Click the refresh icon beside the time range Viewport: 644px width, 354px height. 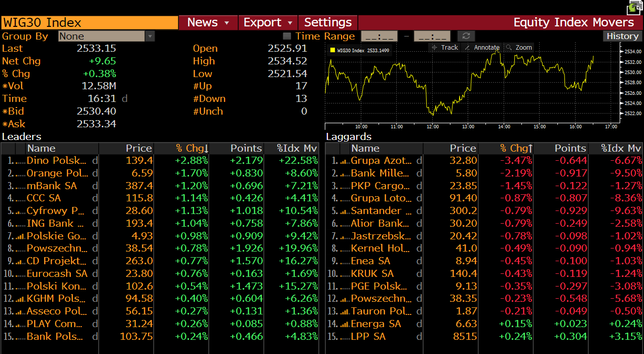point(466,36)
